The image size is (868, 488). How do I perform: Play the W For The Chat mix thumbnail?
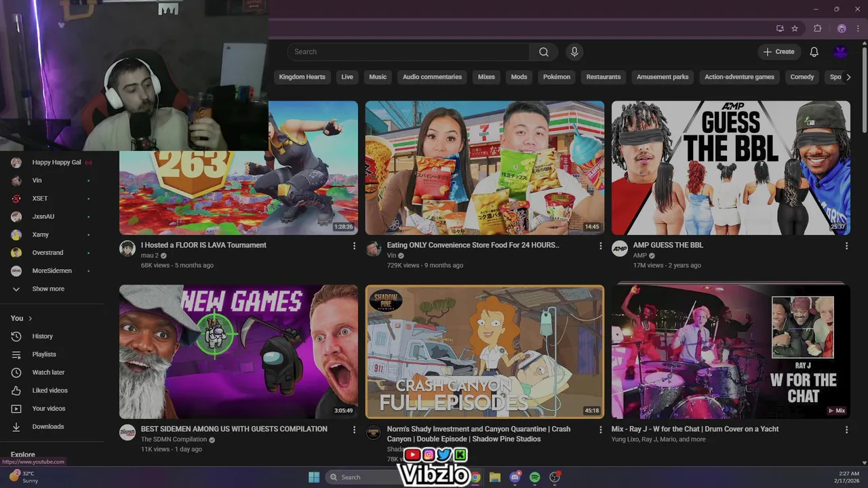[x=731, y=351]
